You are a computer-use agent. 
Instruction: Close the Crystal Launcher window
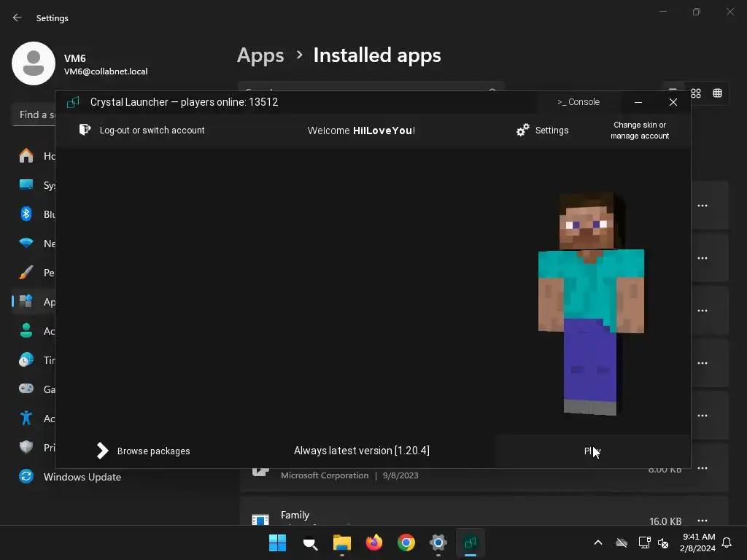[673, 102]
